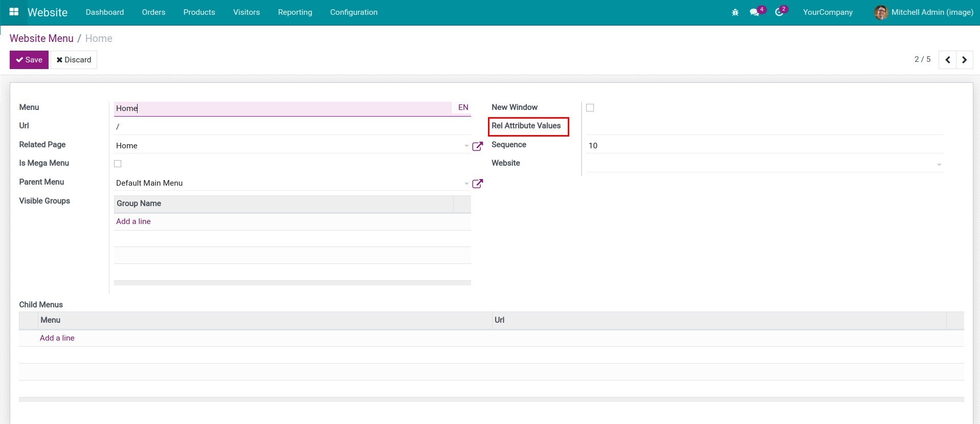Toggle the Is Mega Menu checkbox

118,164
